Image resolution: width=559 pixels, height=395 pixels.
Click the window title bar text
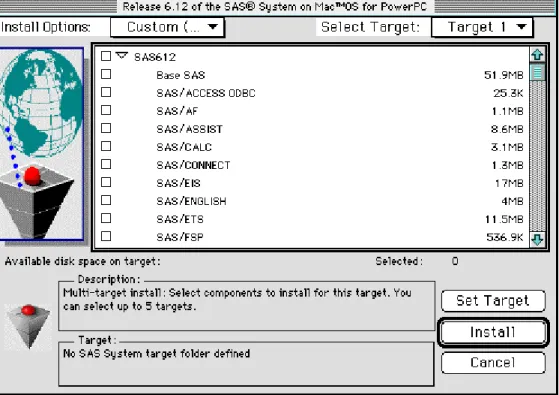tap(275, 6)
